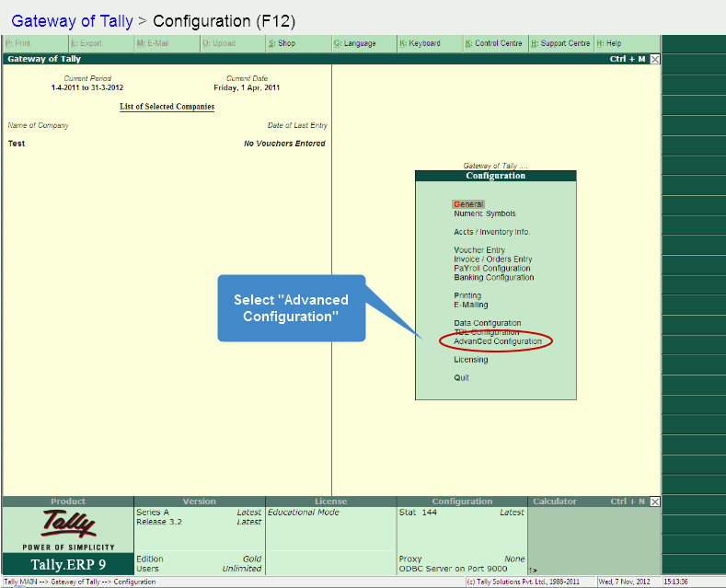726x588 pixels.
Task: Click 'Series A' version text
Action: coord(153,513)
